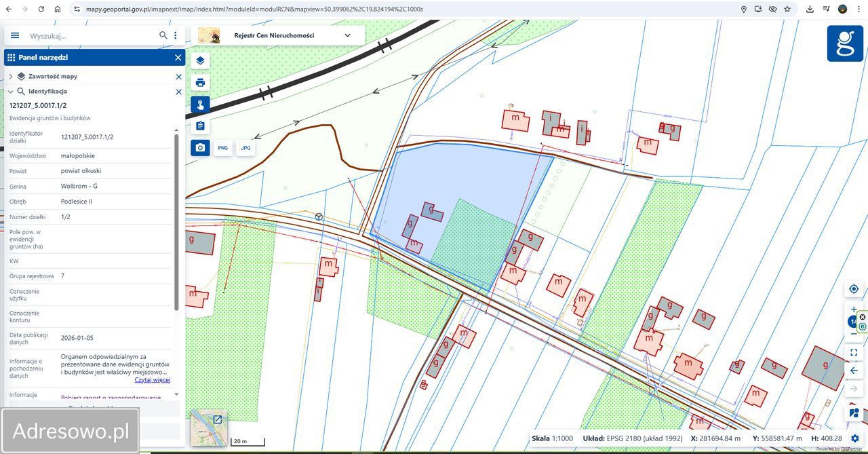Open browser downloads

pos(810,9)
